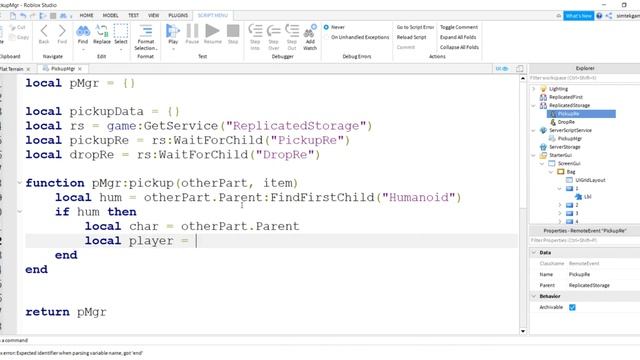The width and height of the screenshot is (640, 360).
Task: Expand frame 2 in Explorer
Action: click(560, 205)
